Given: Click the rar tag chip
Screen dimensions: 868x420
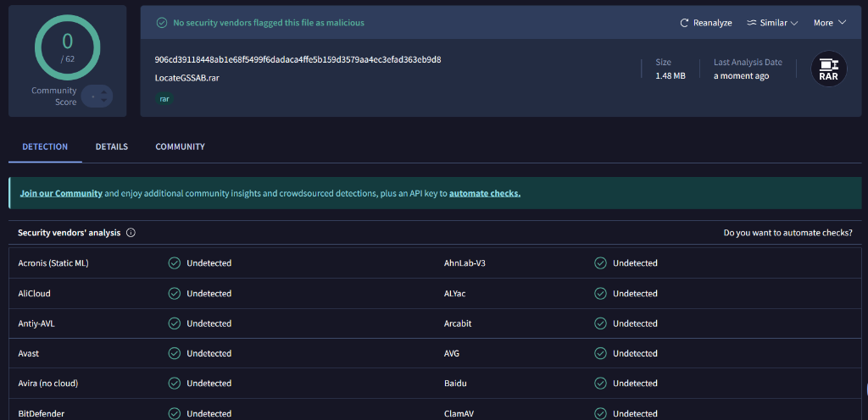Looking at the screenshot, I should pos(164,99).
